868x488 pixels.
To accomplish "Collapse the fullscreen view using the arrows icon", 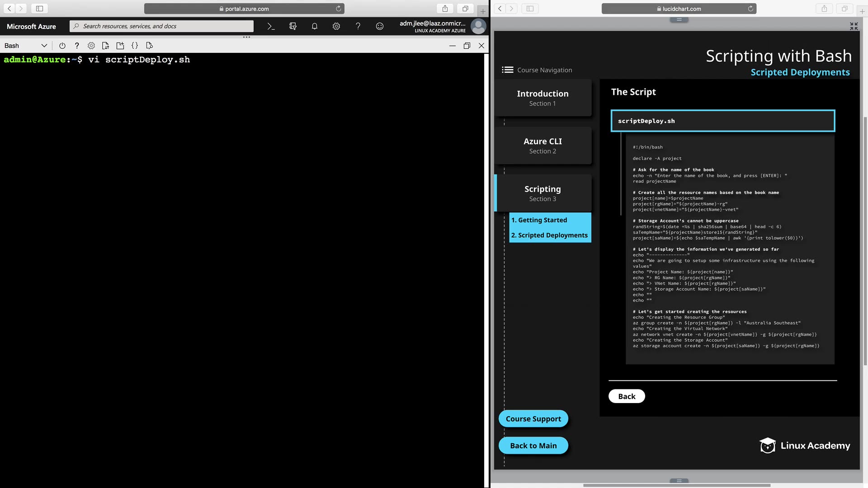I will (x=854, y=27).
